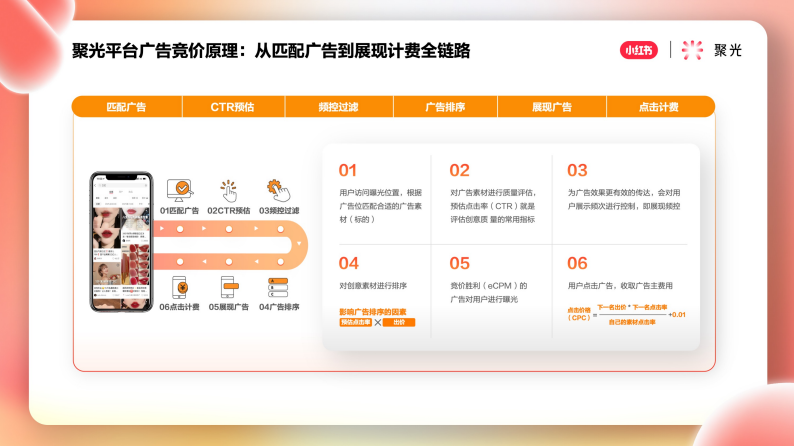Click the orange number 02
The width and height of the screenshot is (794, 446).
(x=459, y=171)
